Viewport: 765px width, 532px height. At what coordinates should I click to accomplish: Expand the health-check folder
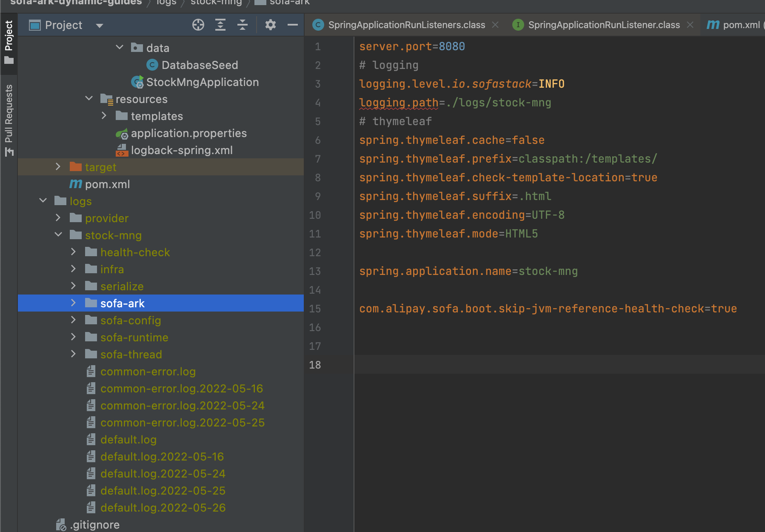[74, 252]
